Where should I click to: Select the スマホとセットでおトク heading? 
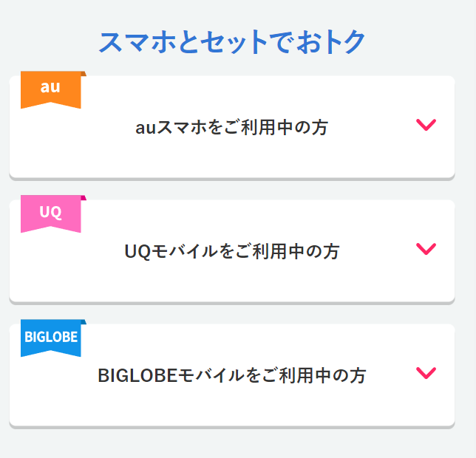(x=232, y=42)
